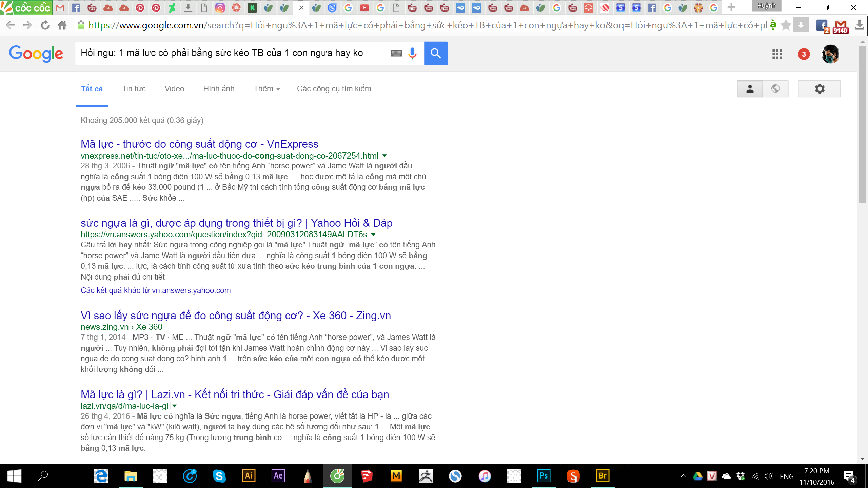Click the voice search microphone icon
This screenshot has height=488, width=868.
[x=412, y=53]
